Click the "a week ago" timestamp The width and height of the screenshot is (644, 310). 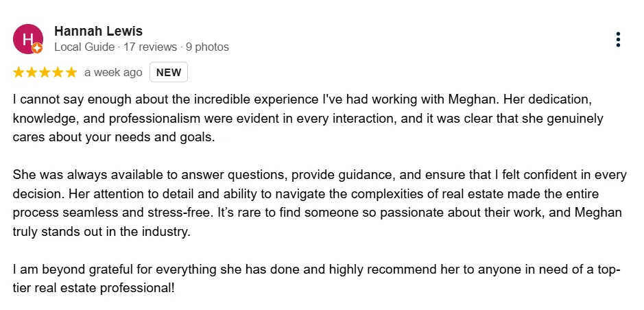[x=113, y=73]
